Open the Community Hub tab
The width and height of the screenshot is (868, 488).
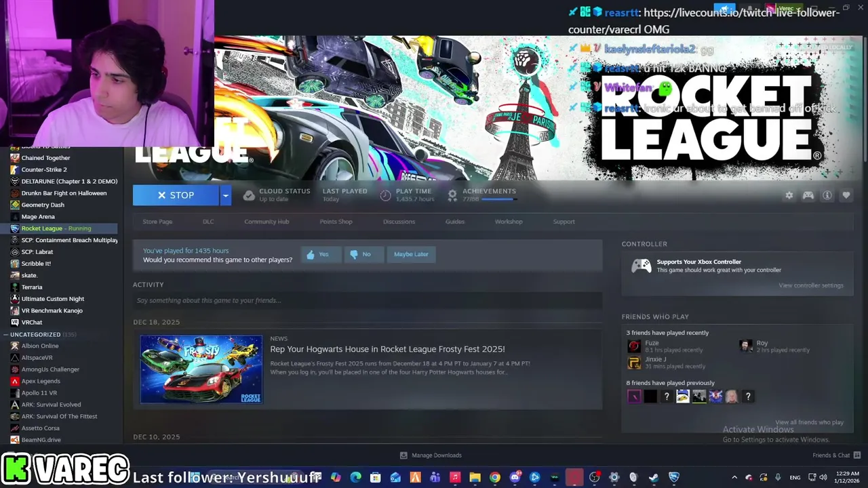(x=267, y=222)
